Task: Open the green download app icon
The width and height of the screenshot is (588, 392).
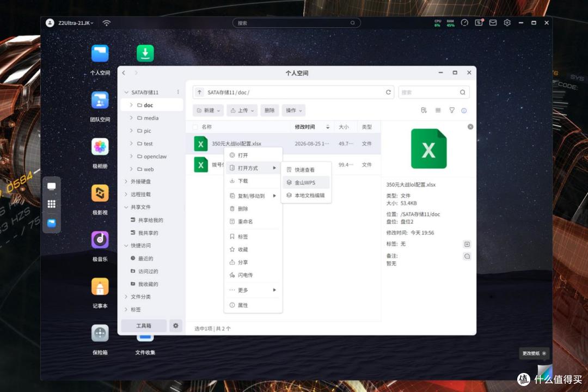Action: click(x=145, y=53)
